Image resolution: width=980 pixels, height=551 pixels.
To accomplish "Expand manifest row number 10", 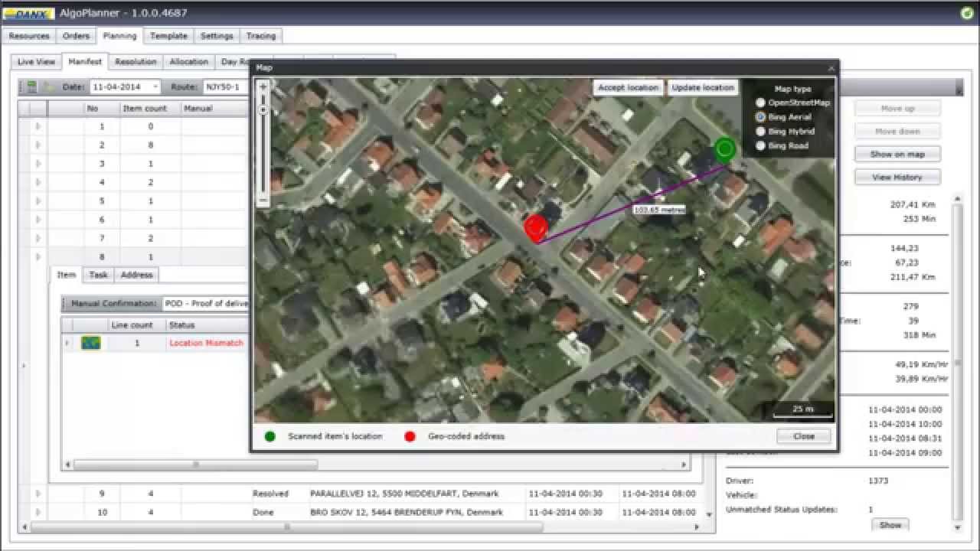I will pyautogui.click(x=38, y=512).
